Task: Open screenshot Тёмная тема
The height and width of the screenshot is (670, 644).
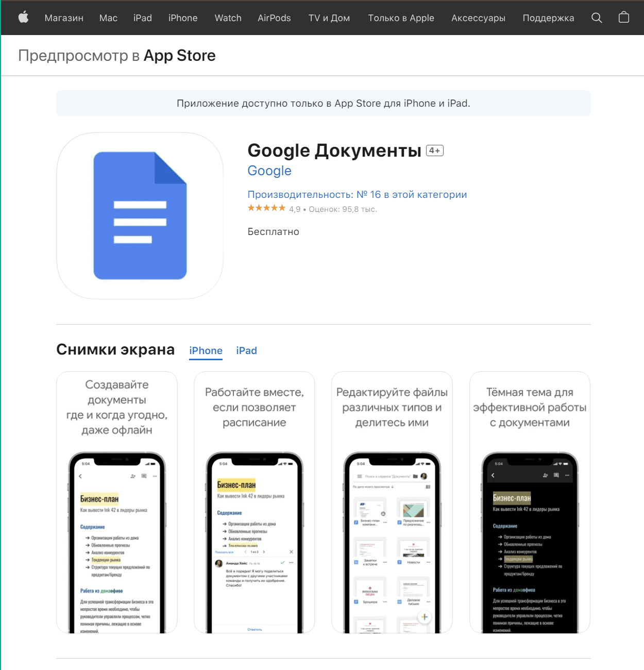Action: 530,502
